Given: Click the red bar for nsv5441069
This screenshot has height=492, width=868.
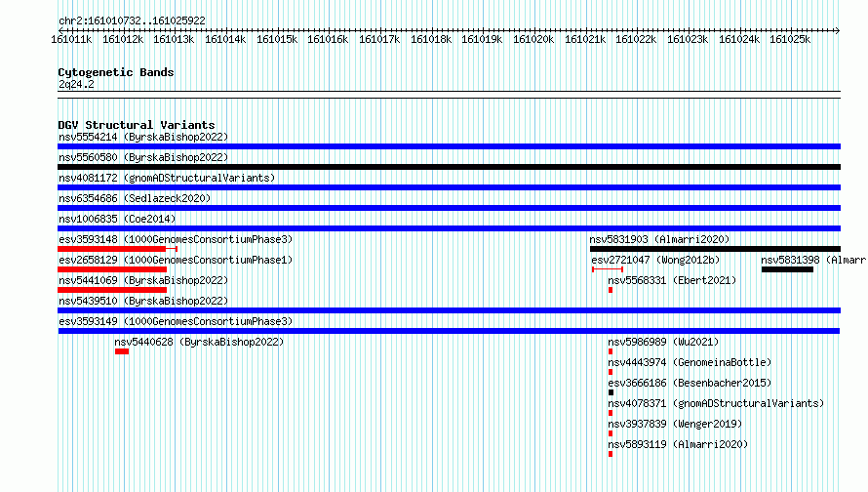Looking at the screenshot, I should (x=112, y=290).
